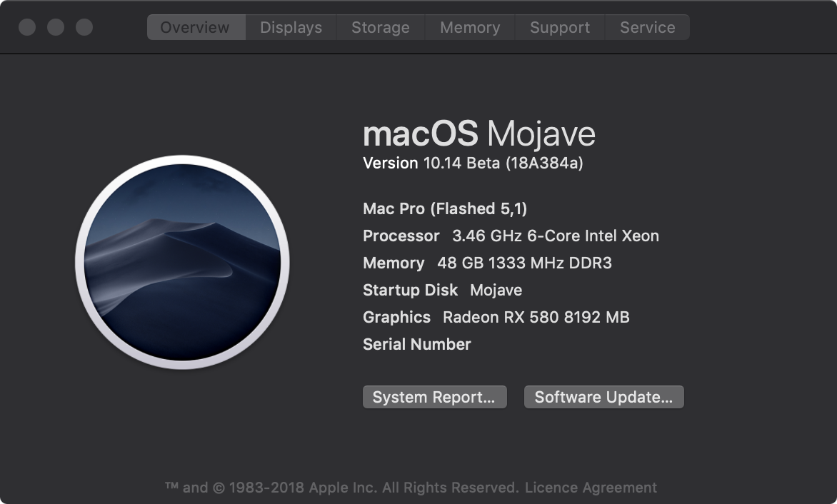The width and height of the screenshot is (837, 504).
Task: Open System Report
Action: (x=434, y=398)
